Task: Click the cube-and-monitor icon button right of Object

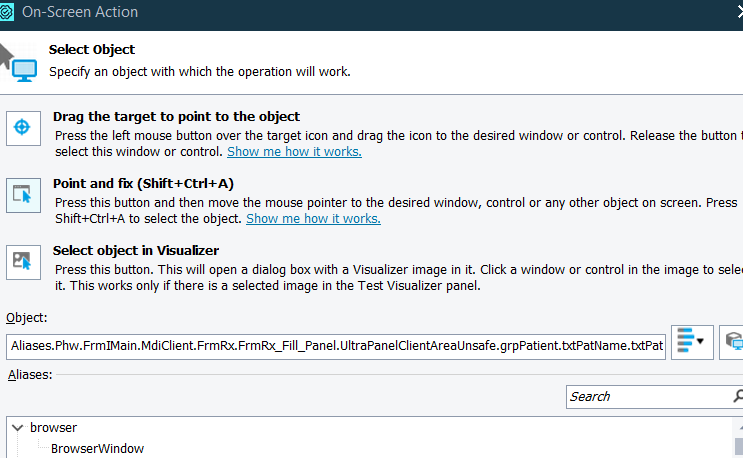Action: [733, 341]
